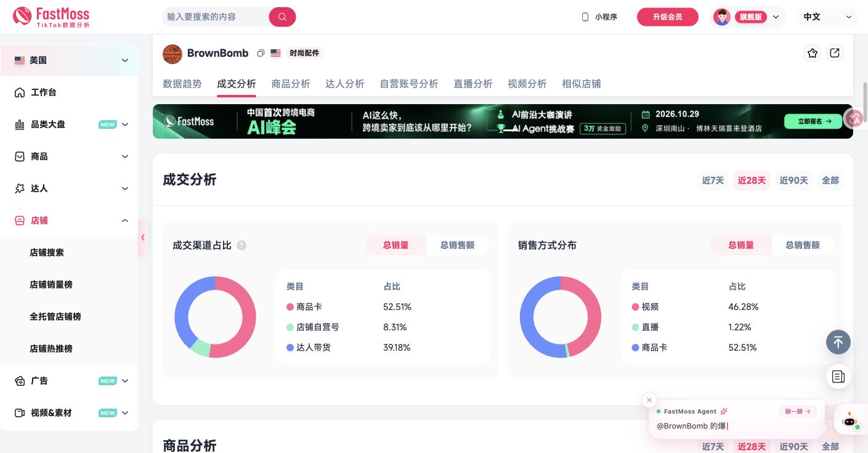Click the 升级会员 button
Image resolution: width=868 pixels, height=453 pixels.
(x=668, y=17)
